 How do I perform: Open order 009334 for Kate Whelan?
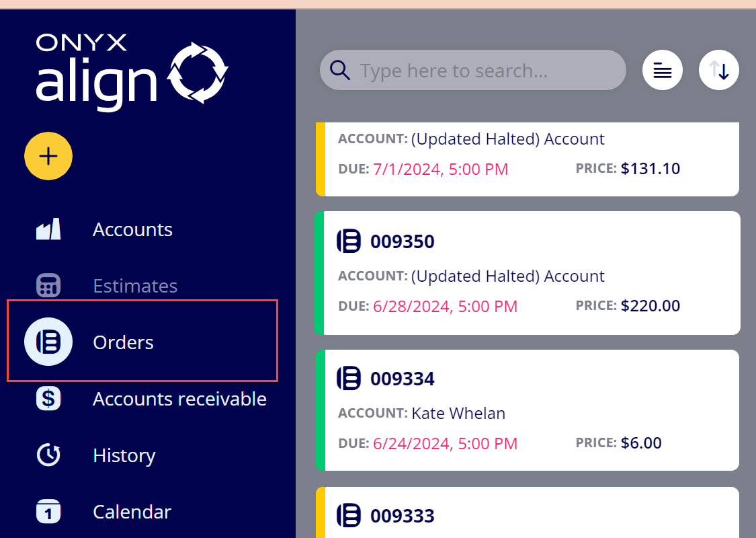528,410
